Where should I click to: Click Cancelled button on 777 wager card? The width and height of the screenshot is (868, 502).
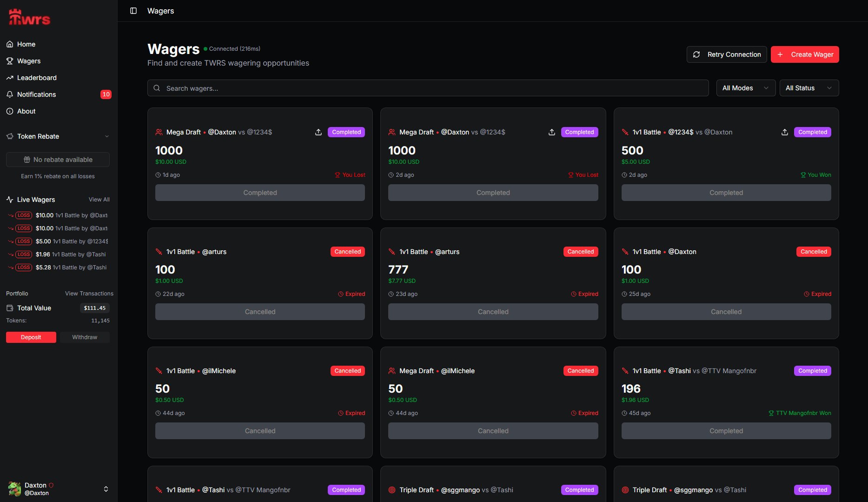(493, 312)
